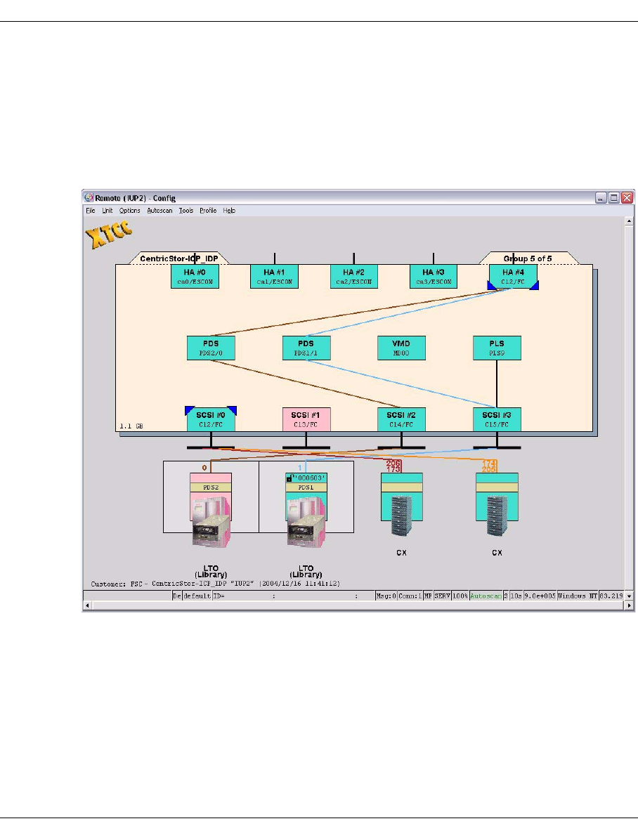Select the SCSI #2 C14/FC node

point(401,419)
